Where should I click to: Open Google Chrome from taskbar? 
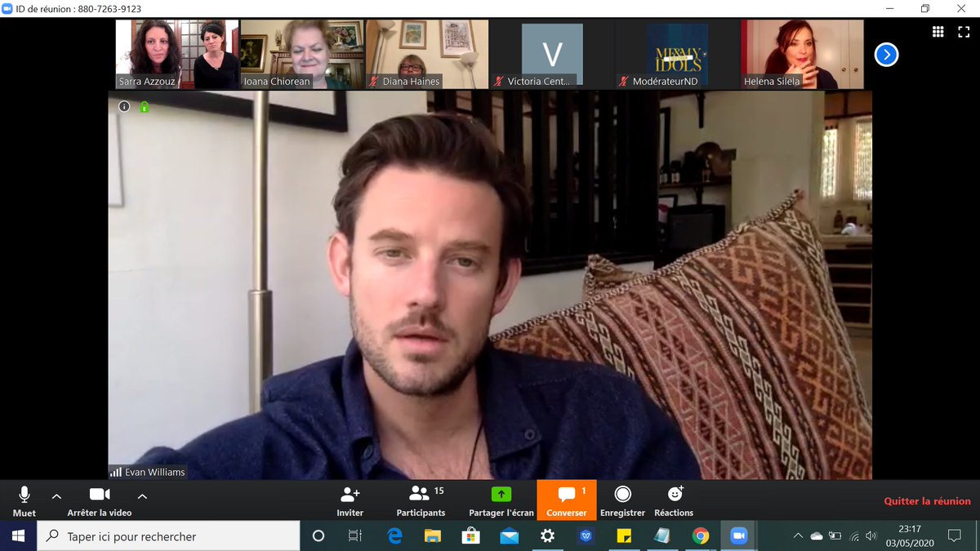[x=701, y=536]
